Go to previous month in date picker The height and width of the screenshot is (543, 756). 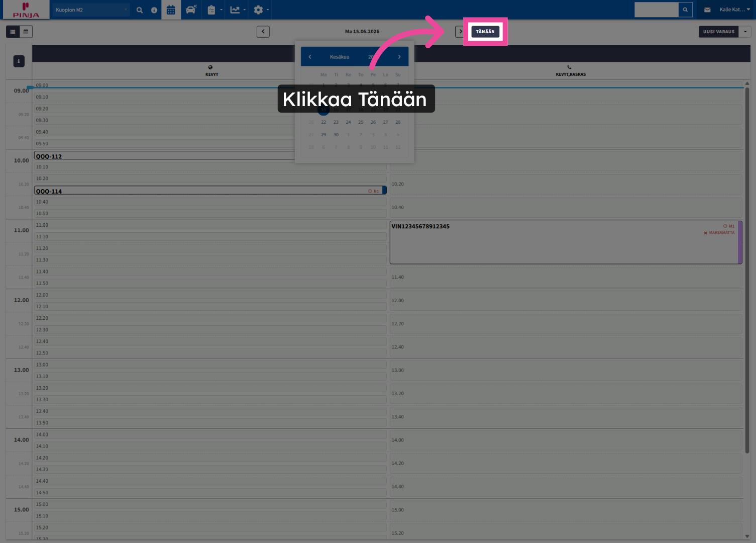pos(310,57)
